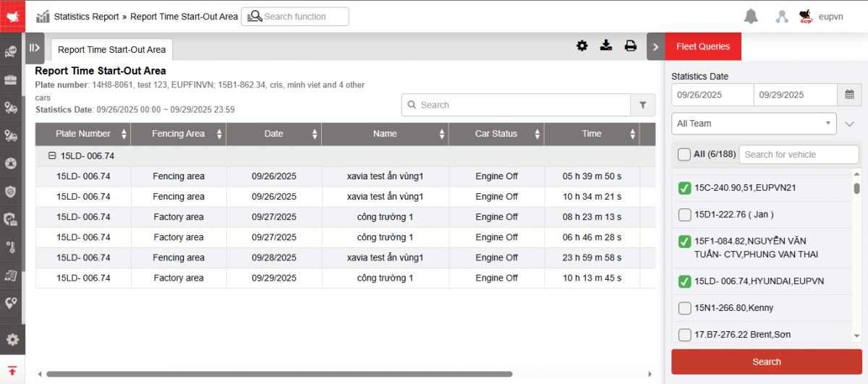Click the Search for vehicle input field
The width and height of the screenshot is (868, 384).
click(x=798, y=154)
